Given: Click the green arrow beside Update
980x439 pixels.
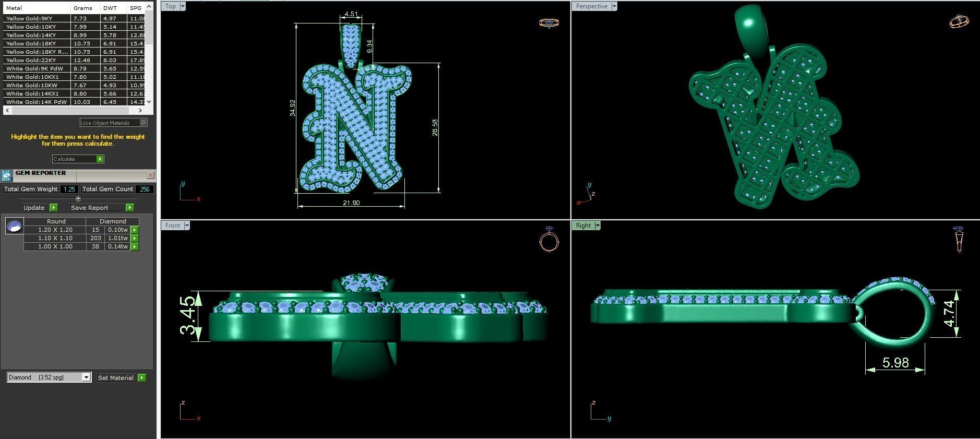Looking at the screenshot, I should [53, 208].
